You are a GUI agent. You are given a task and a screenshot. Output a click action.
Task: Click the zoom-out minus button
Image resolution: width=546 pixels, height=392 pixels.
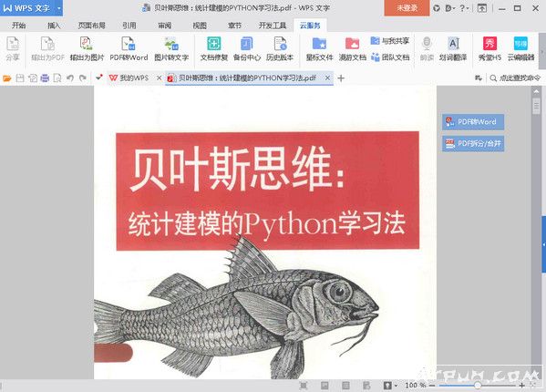pos(432,386)
